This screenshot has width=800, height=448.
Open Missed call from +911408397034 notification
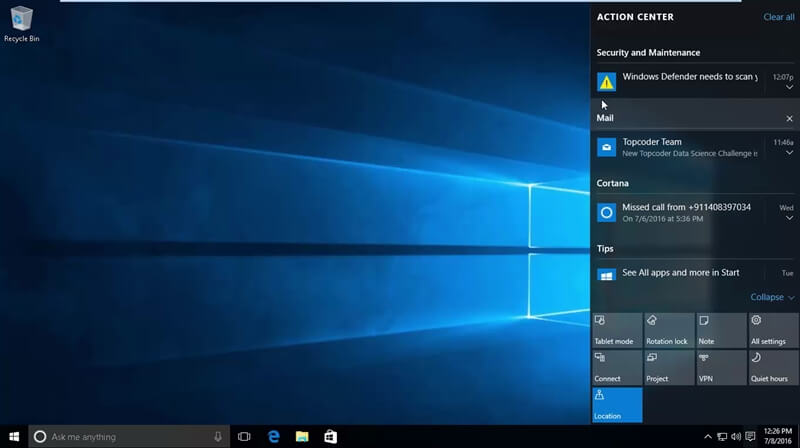pos(695,212)
